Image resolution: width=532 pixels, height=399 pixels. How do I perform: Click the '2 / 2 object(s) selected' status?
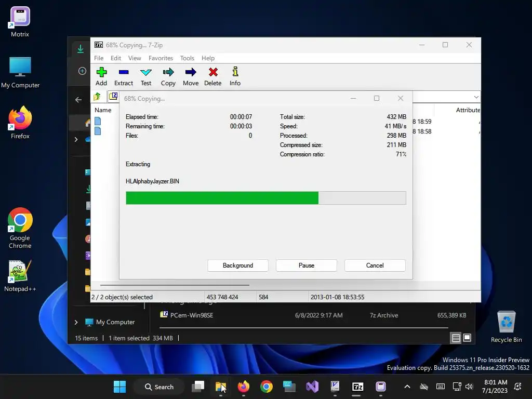pyautogui.click(x=122, y=297)
